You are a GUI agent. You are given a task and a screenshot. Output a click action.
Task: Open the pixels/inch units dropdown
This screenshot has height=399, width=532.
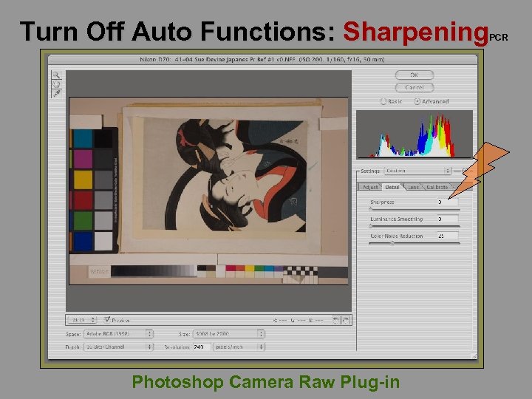pos(239,347)
